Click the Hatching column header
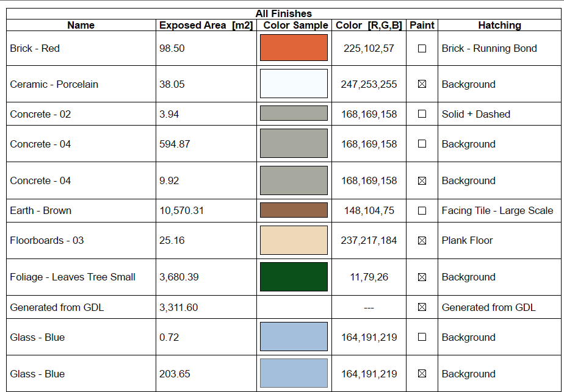The height and width of the screenshot is (392, 564). click(x=499, y=26)
